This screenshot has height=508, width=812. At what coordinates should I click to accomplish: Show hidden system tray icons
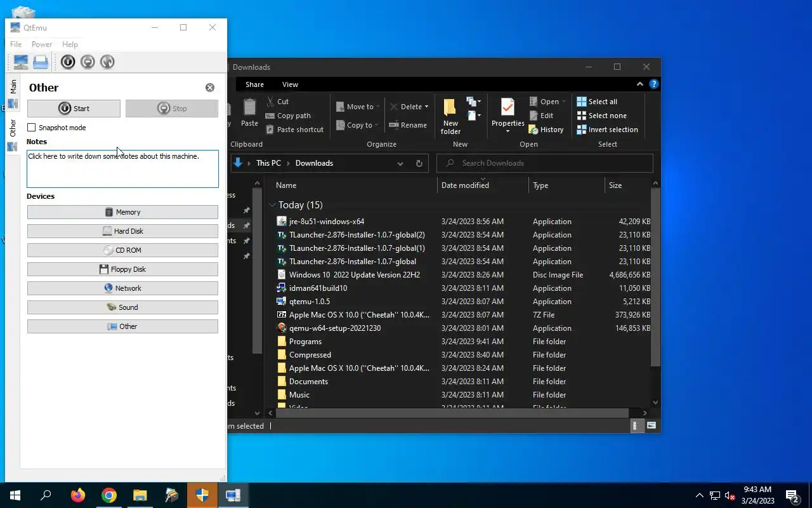coord(700,495)
